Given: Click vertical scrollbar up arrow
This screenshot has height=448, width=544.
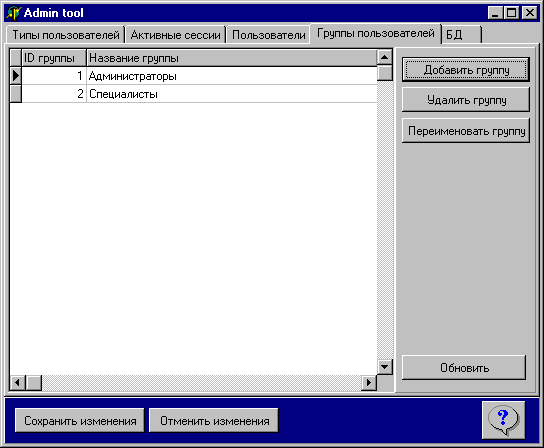Looking at the screenshot, I should coord(384,57).
